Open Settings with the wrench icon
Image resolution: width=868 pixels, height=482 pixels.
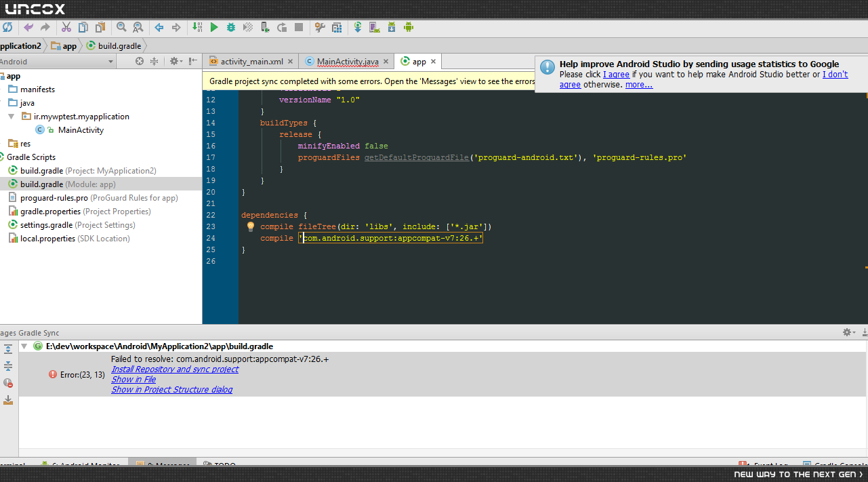point(320,28)
